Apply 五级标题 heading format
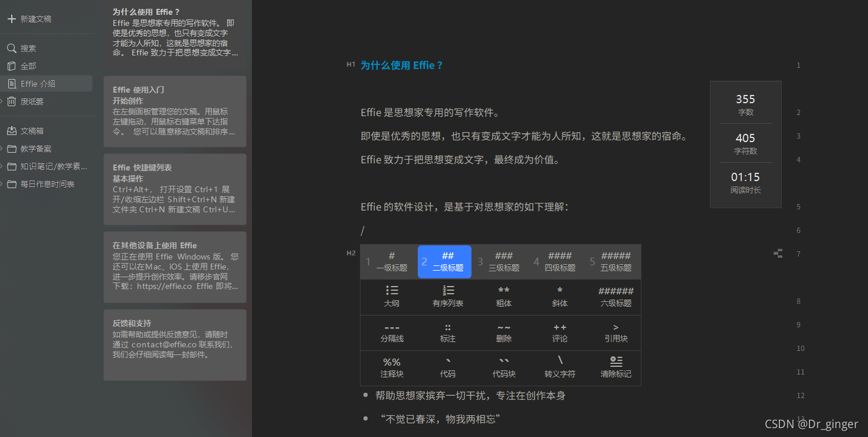 pos(612,262)
